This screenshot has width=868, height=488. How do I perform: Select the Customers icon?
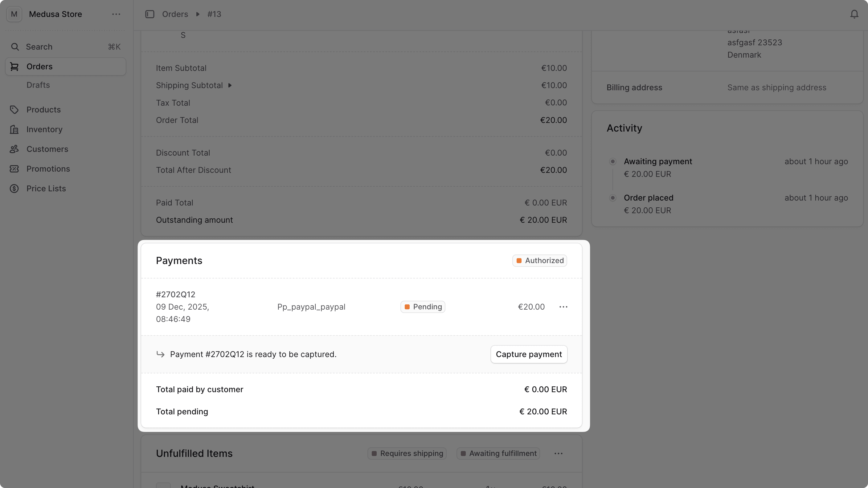pyautogui.click(x=14, y=149)
